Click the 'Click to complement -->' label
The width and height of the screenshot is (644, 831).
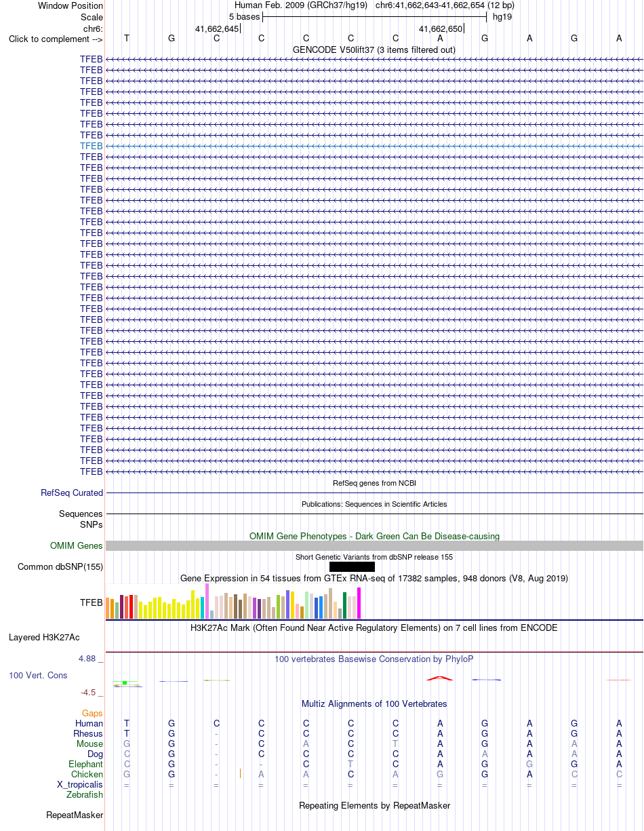coord(56,39)
